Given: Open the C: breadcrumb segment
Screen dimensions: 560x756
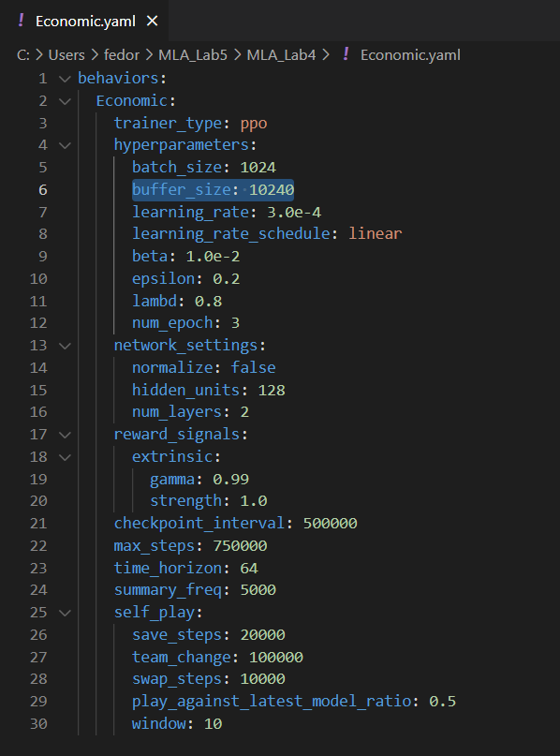Looking at the screenshot, I should [22, 55].
